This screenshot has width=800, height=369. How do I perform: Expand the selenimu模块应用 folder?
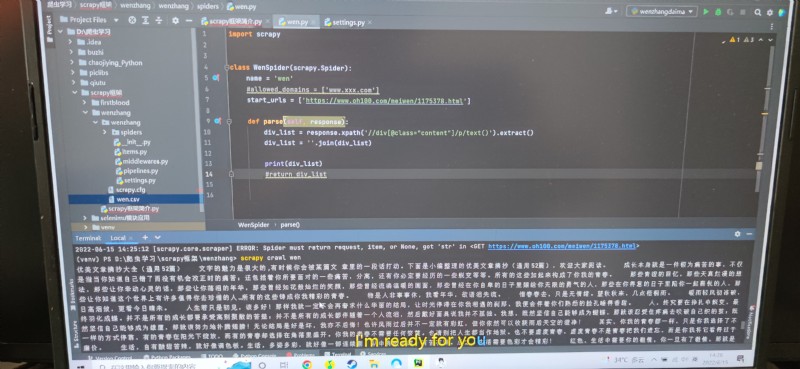point(86,218)
